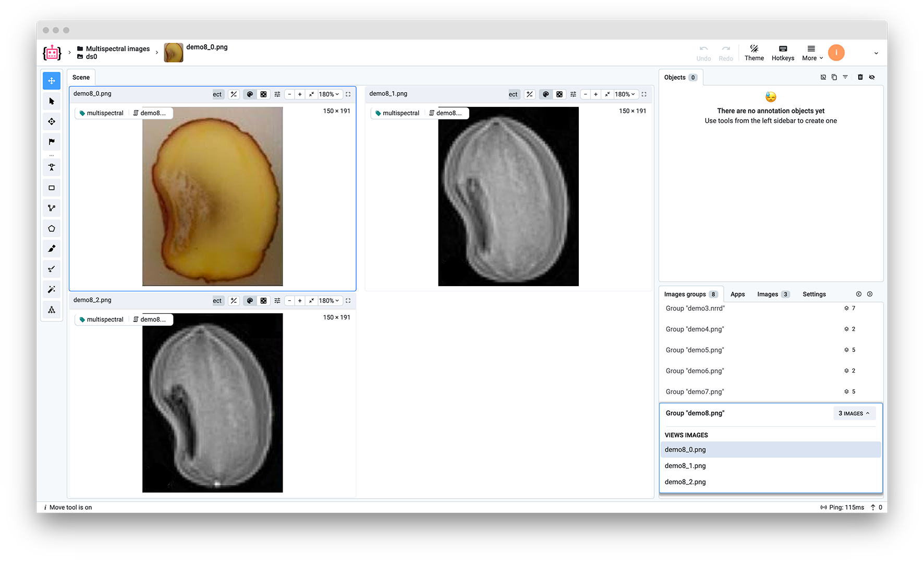Viewport: 924px width, 565px height.
Task: Click the flag tagging tool icon
Action: coord(52,142)
